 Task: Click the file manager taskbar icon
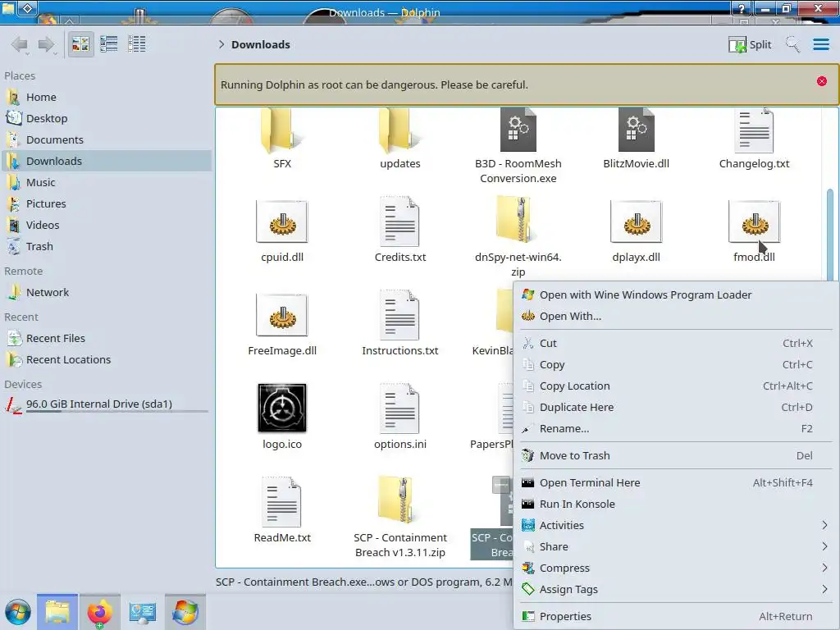click(x=57, y=612)
